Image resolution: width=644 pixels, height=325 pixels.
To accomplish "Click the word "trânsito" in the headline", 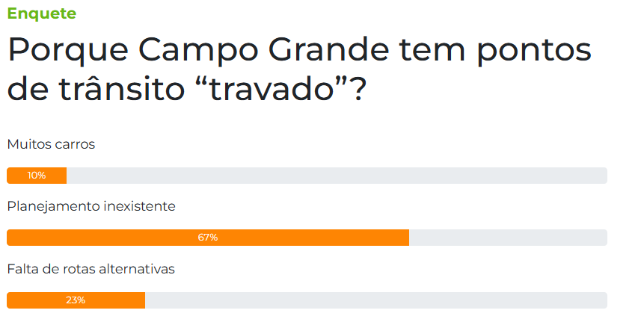I will pos(122,89).
